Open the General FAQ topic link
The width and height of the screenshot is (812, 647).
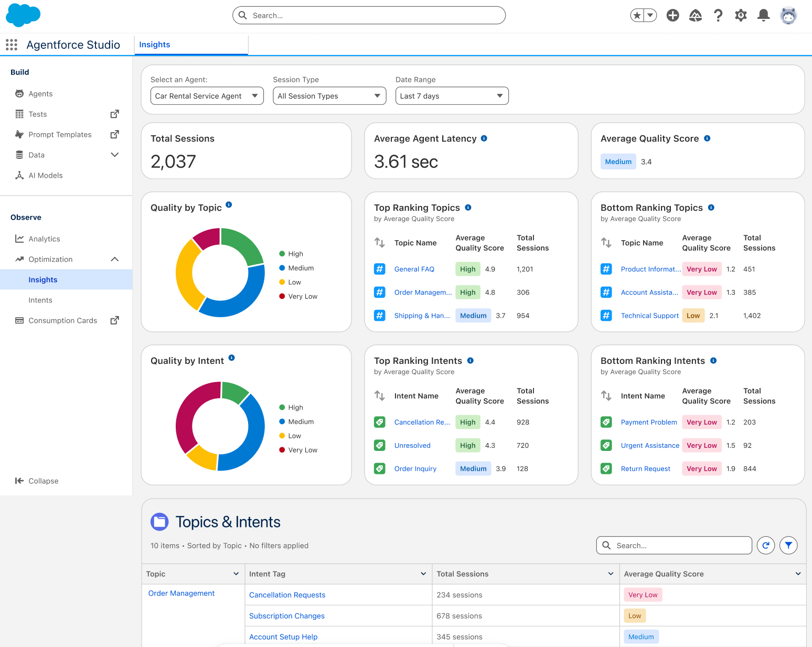point(414,269)
